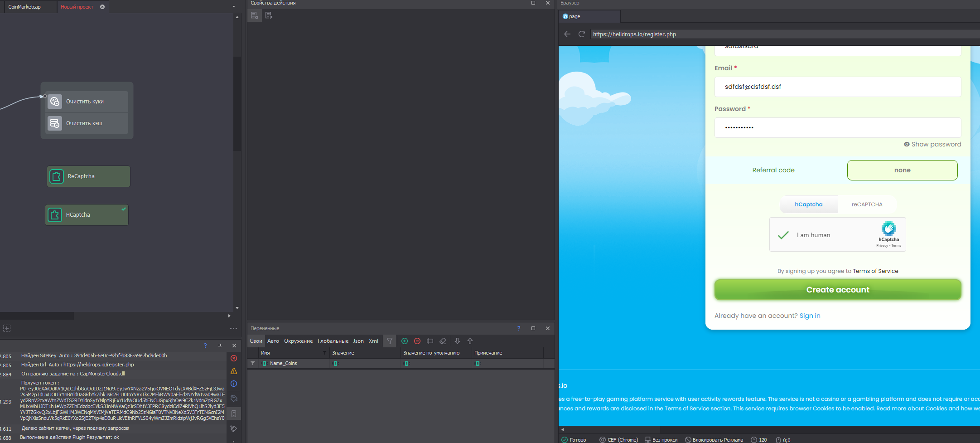Click the blue info filter icon in log
The image size is (980, 443).
(234, 384)
